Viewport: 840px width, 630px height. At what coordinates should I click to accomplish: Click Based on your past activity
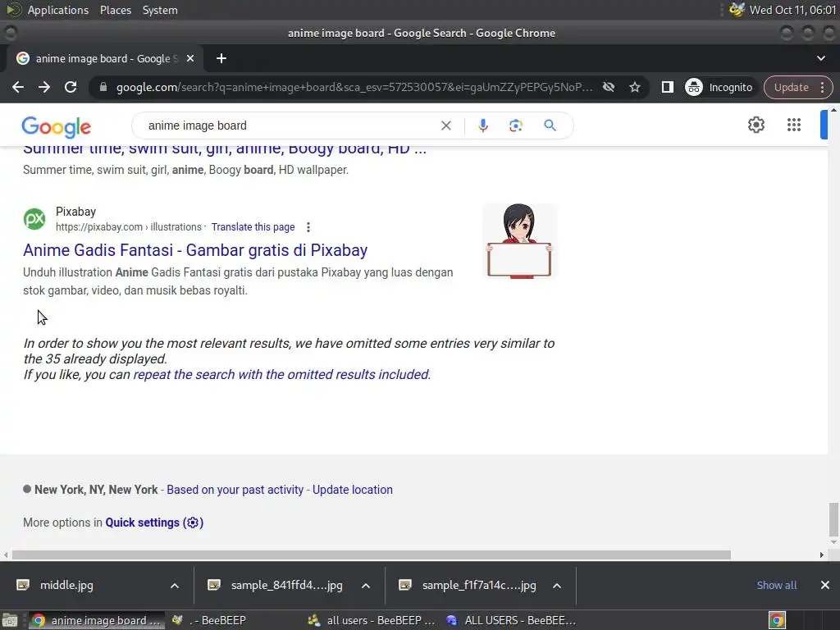point(235,490)
